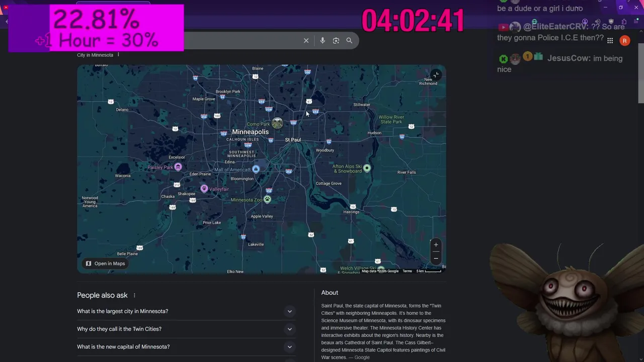This screenshot has width=644, height=362.
Task: Click the People also ask heading
Action: click(x=102, y=295)
